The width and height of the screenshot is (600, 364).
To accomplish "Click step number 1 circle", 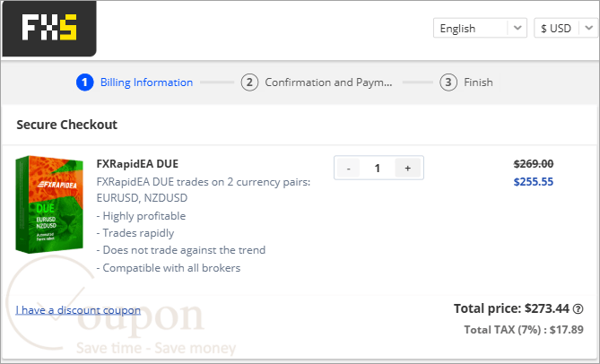I will click(85, 82).
